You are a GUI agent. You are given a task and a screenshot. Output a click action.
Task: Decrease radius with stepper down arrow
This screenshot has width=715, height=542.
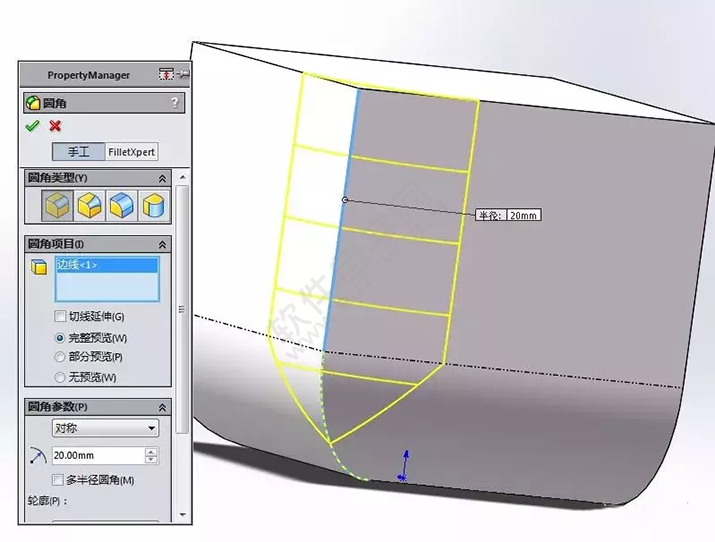(x=151, y=459)
